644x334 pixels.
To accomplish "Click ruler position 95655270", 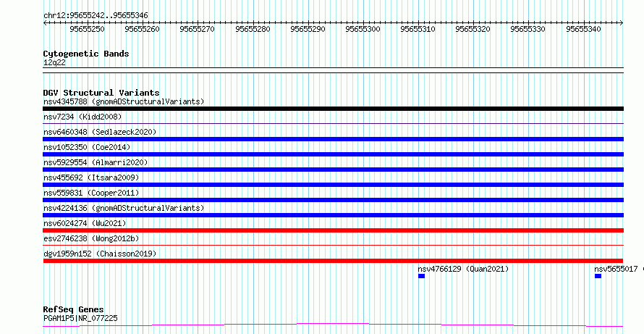I will point(197,29).
